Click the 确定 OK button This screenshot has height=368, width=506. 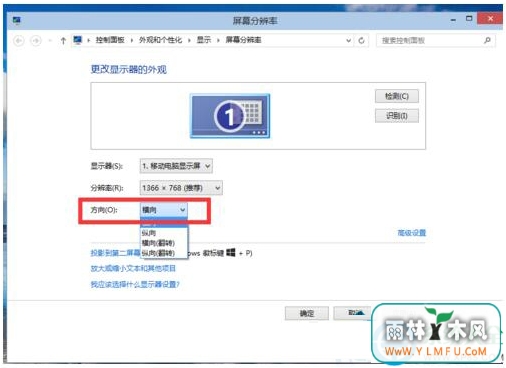coord(307,313)
